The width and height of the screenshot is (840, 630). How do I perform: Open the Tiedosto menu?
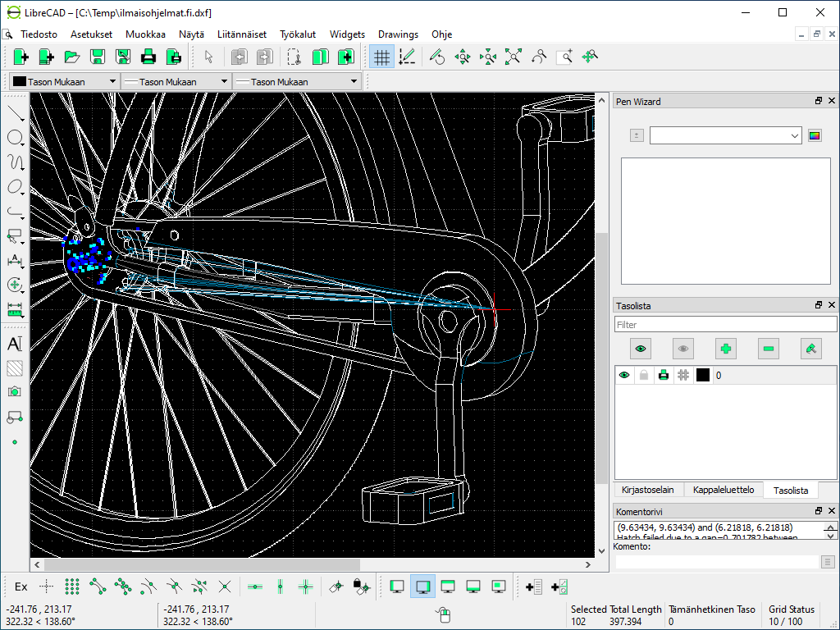point(39,34)
